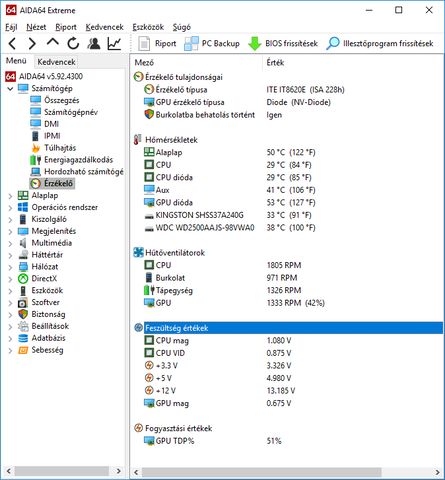Switch to the Kedvencek tab in the sidebar
This screenshot has width=445, height=480.
(x=56, y=62)
